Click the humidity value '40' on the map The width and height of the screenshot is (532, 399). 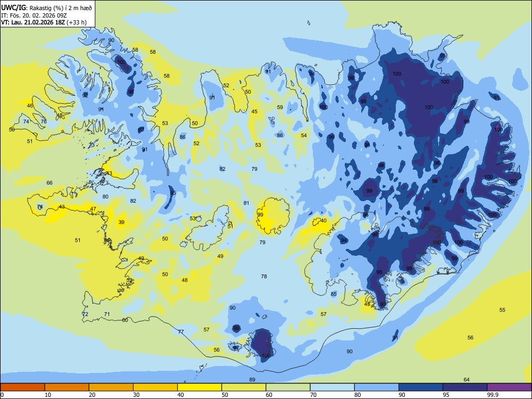323,221
